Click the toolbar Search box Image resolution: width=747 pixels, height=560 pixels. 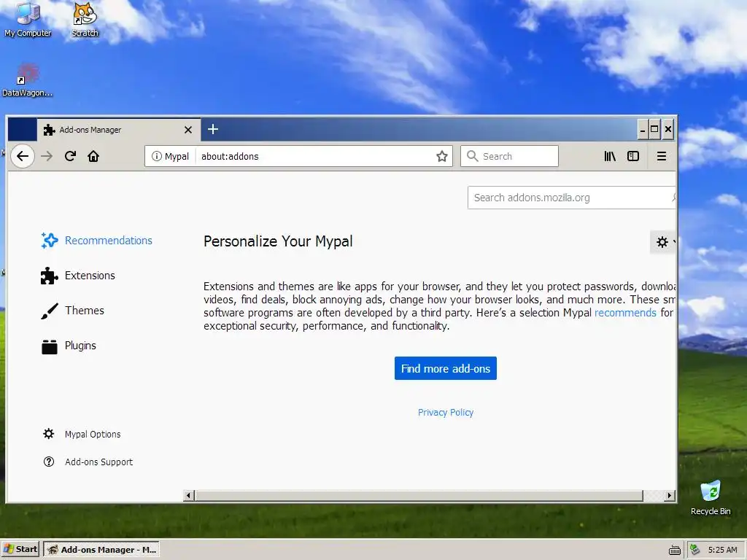(509, 156)
